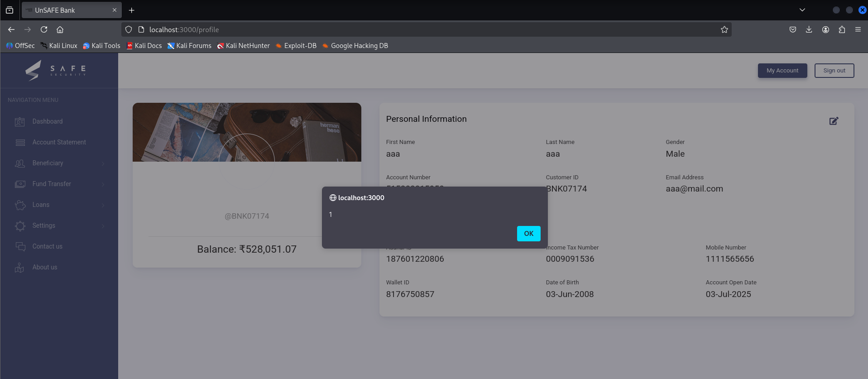Expand the Beneficiary submenu chevron

coord(103,163)
